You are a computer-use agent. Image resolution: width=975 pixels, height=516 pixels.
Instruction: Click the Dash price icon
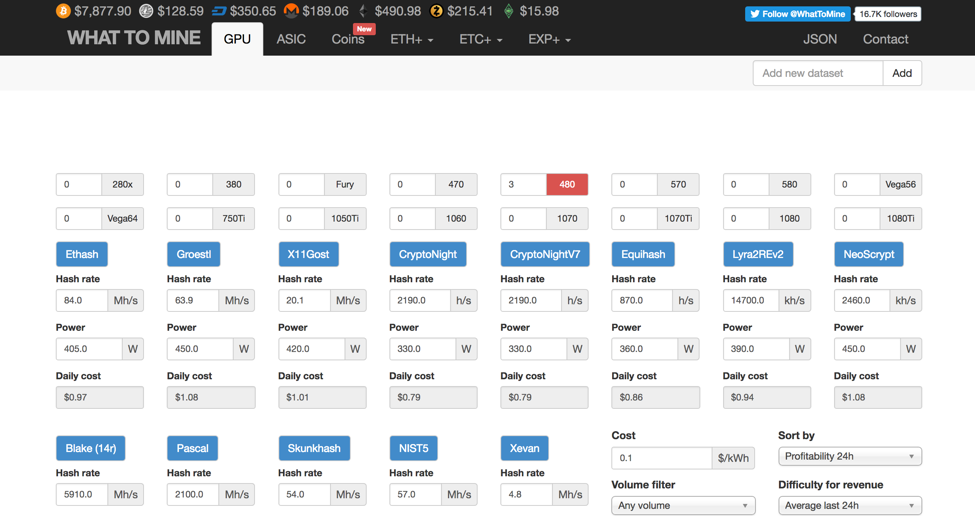pos(219,11)
